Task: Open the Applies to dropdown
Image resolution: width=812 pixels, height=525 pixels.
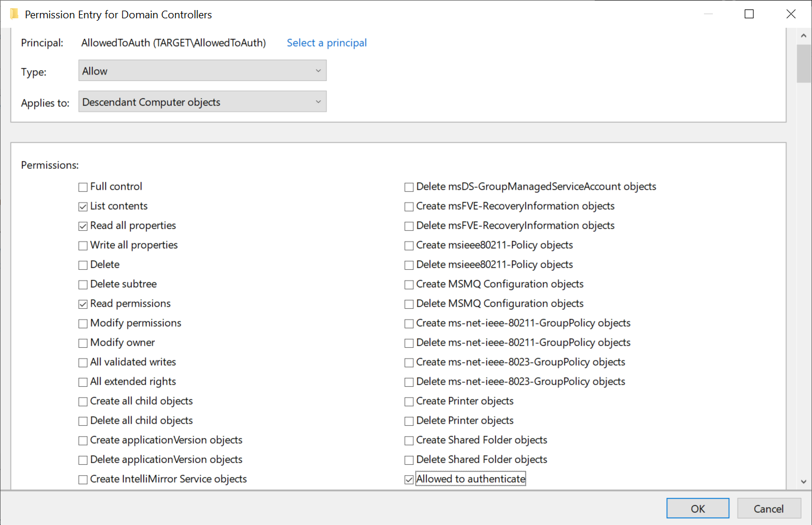Action: [x=203, y=102]
